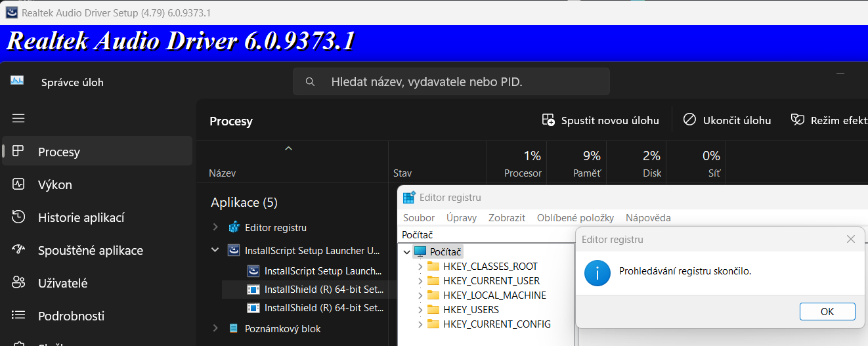Open the Nápověda menu
The height and width of the screenshot is (346, 868).
[648, 217]
